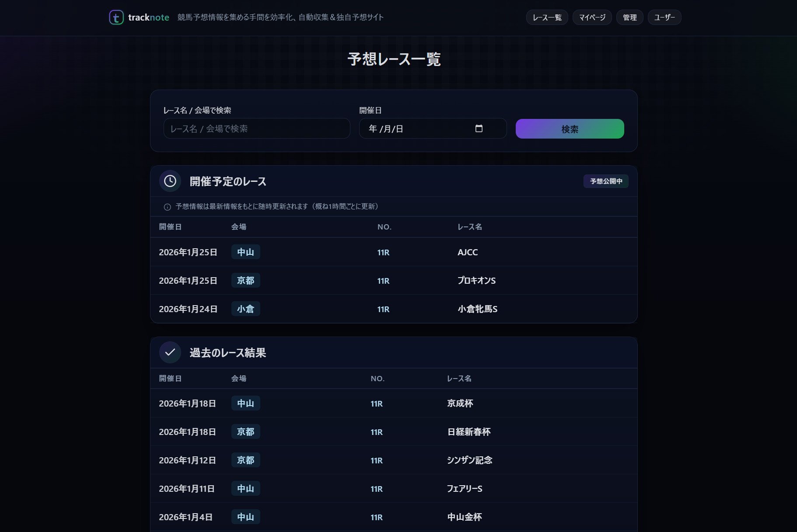The height and width of the screenshot is (532, 797).
Task: Open the プロキオンS race entry
Action: [x=476, y=281]
